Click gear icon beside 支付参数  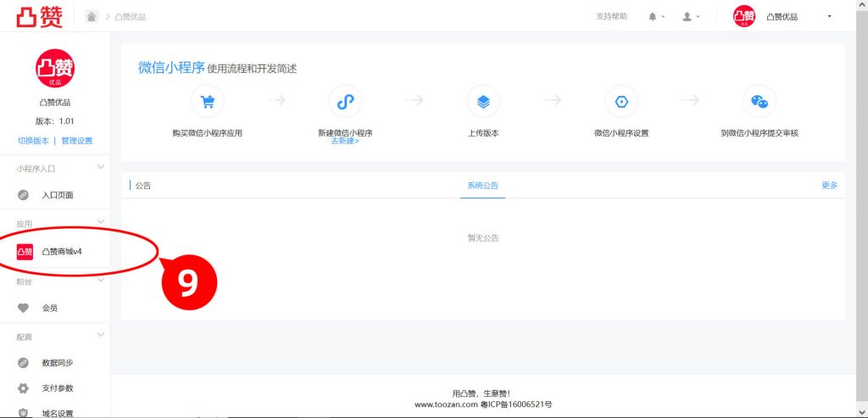23,388
